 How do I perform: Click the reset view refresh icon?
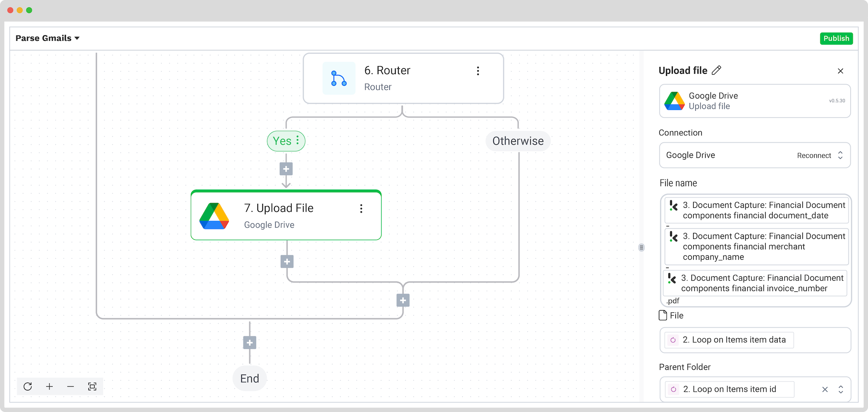coord(28,386)
